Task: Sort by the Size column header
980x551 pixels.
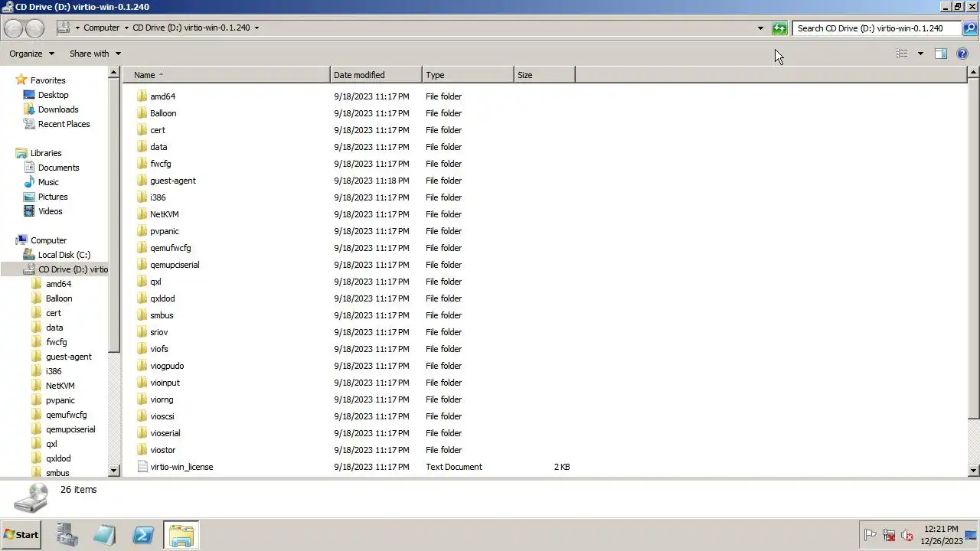Action: (x=544, y=75)
